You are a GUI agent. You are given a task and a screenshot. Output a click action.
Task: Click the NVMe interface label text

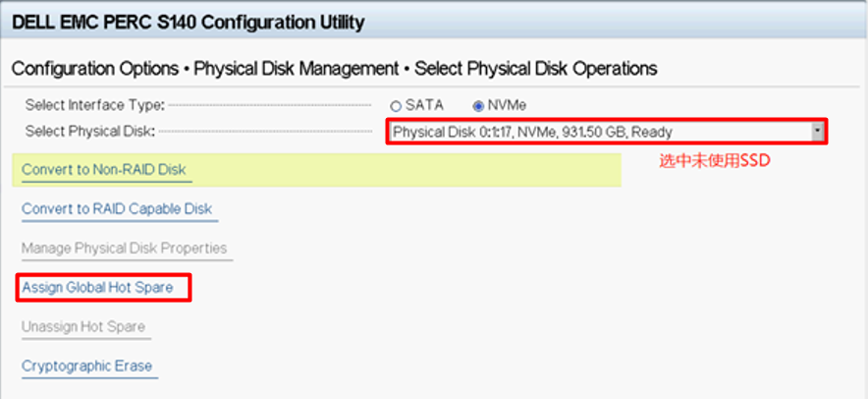tap(509, 105)
